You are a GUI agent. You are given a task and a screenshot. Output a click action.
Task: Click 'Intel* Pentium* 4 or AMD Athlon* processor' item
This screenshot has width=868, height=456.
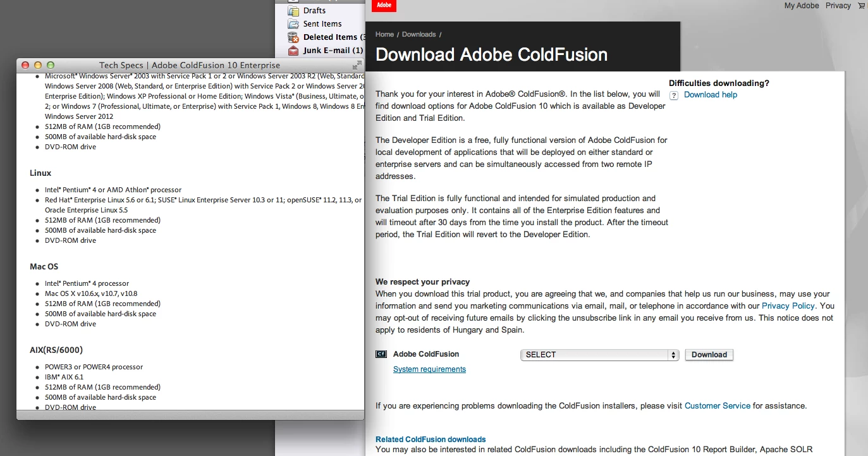tap(113, 190)
